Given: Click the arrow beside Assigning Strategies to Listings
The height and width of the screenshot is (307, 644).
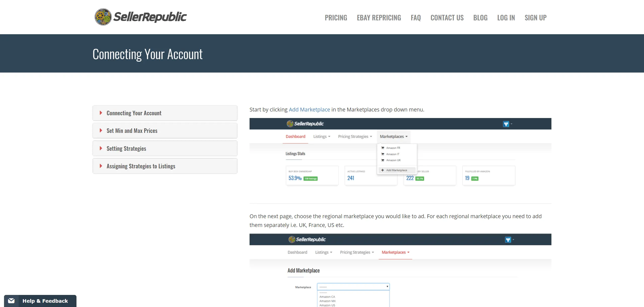Looking at the screenshot, I should (x=101, y=166).
